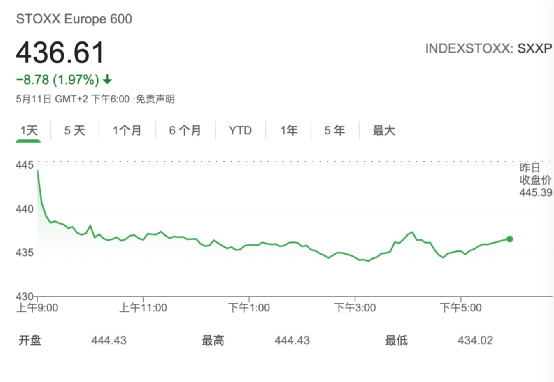Click the 436.61 current index value
The height and width of the screenshot is (382, 554).
coord(60,52)
